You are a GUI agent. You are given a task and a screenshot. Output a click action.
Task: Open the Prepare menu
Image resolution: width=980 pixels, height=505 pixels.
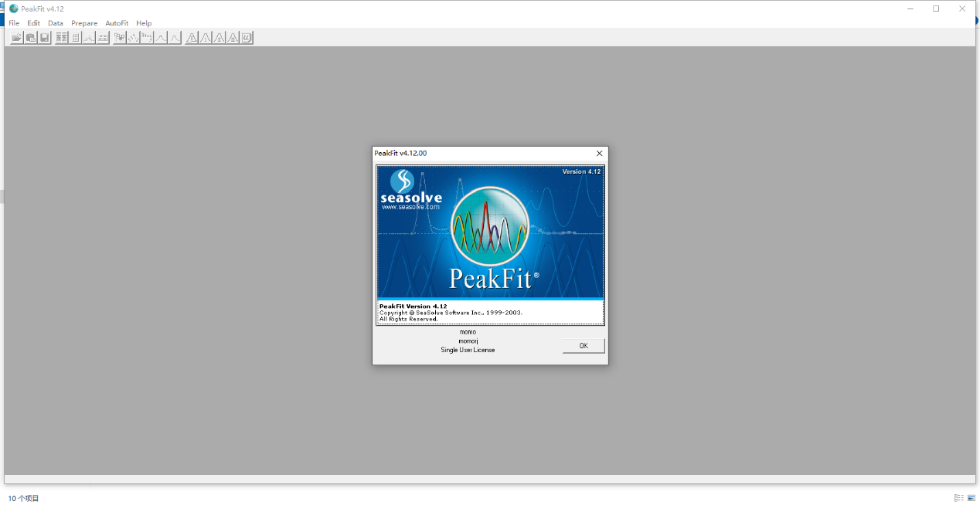pos(84,23)
